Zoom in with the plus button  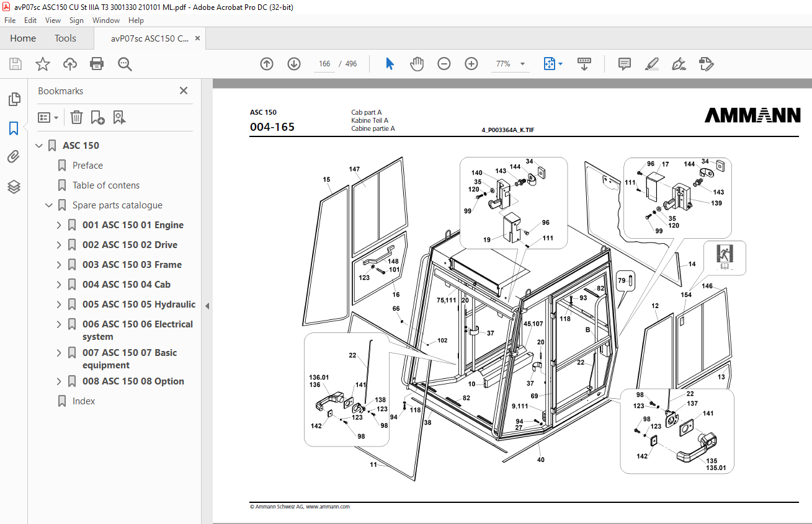point(471,64)
